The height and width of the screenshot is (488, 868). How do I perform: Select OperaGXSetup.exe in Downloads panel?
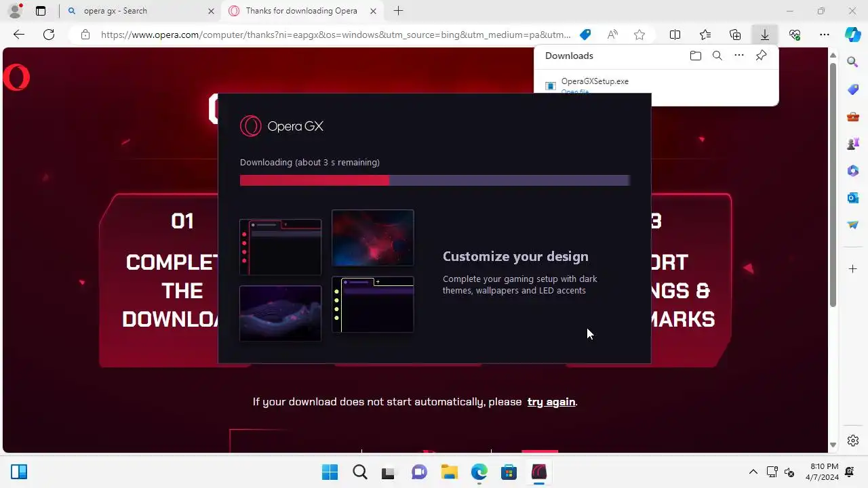(595, 81)
